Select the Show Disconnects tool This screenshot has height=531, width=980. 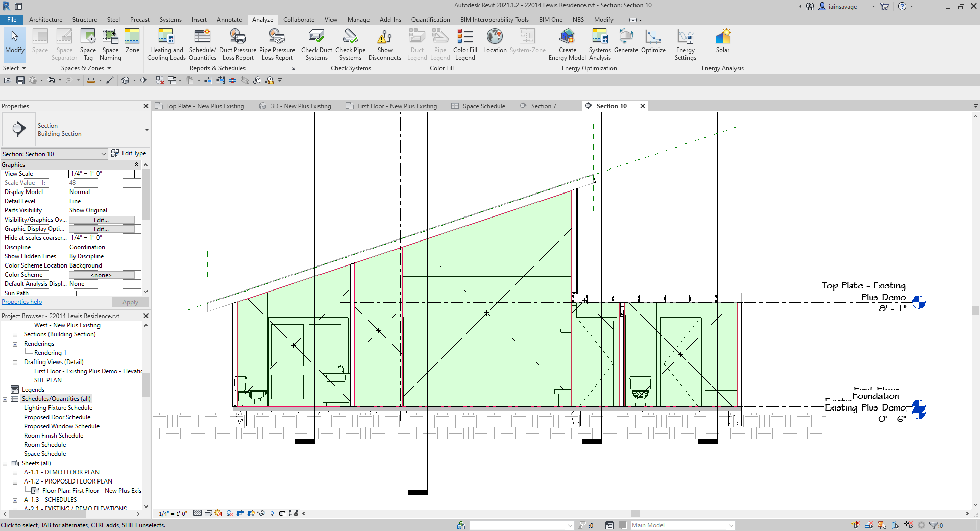pyautogui.click(x=385, y=44)
